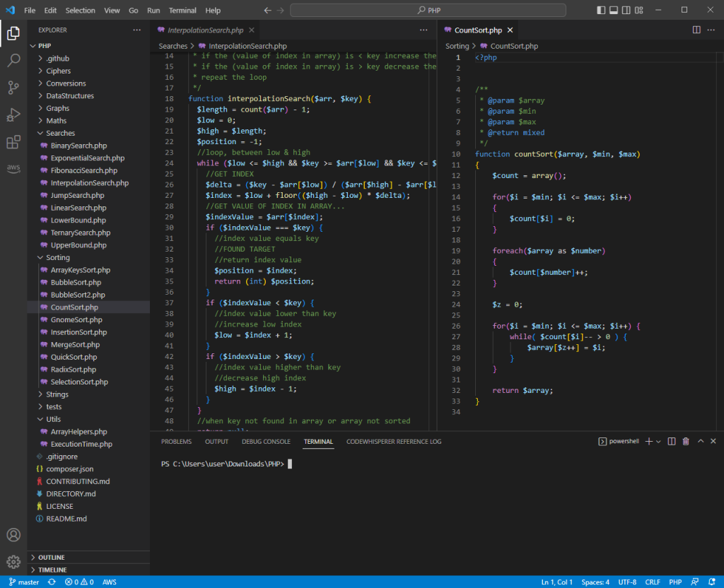Open the Extensions view
Image resolution: width=724 pixels, height=588 pixels.
(x=13, y=141)
